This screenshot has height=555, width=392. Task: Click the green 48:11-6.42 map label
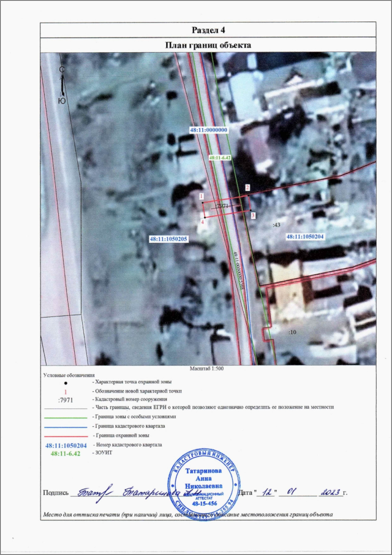click(219, 158)
